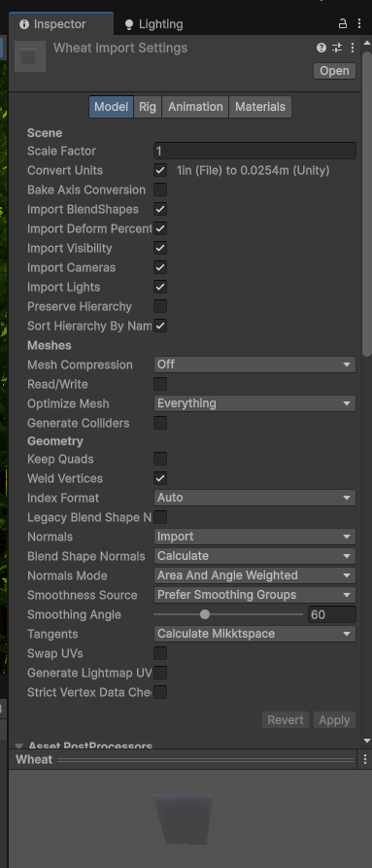
Task: Uncheck Weld Vertices
Action: tap(160, 478)
